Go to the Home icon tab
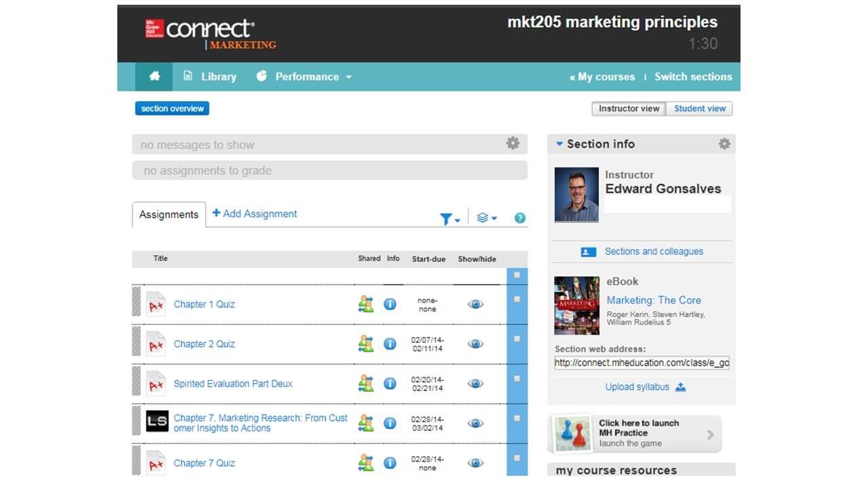The height and width of the screenshot is (488, 868). 154,77
